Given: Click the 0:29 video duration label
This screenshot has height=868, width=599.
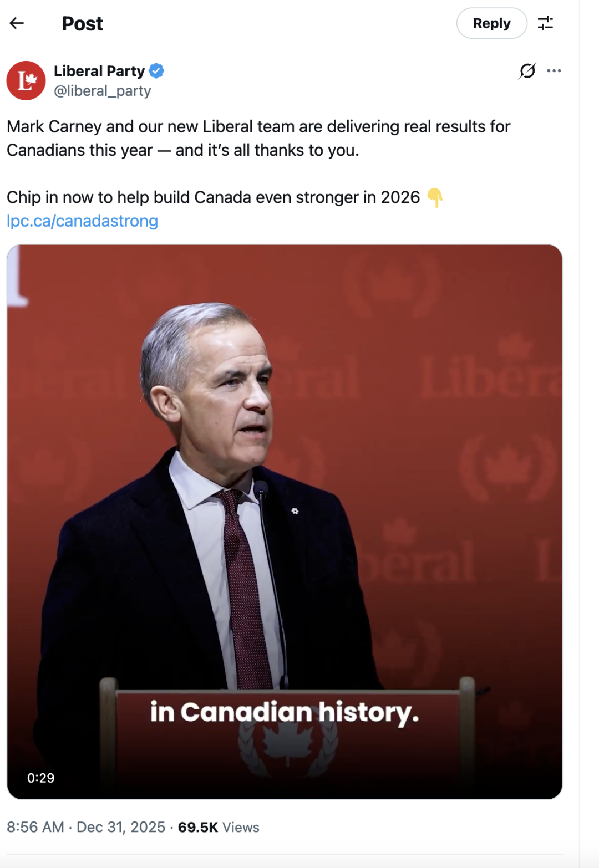Looking at the screenshot, I should point(41,778).
